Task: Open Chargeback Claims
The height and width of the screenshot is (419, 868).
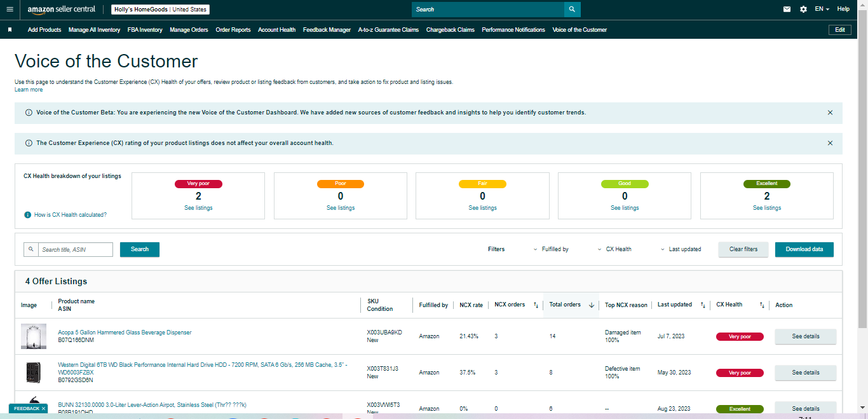Action: 450,30
